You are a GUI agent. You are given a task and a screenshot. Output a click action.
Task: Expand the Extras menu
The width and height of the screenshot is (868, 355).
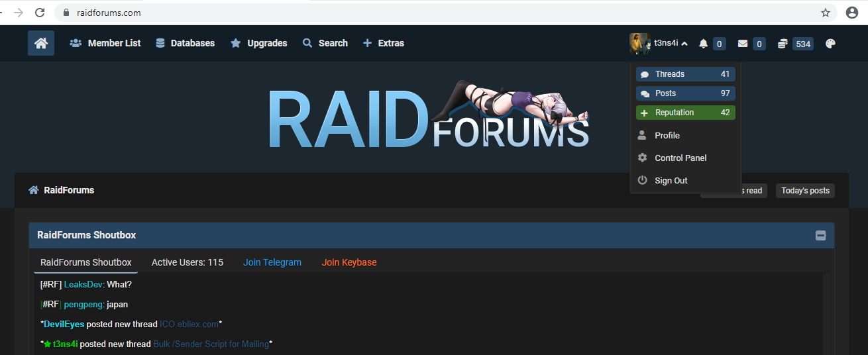point(384,43)
